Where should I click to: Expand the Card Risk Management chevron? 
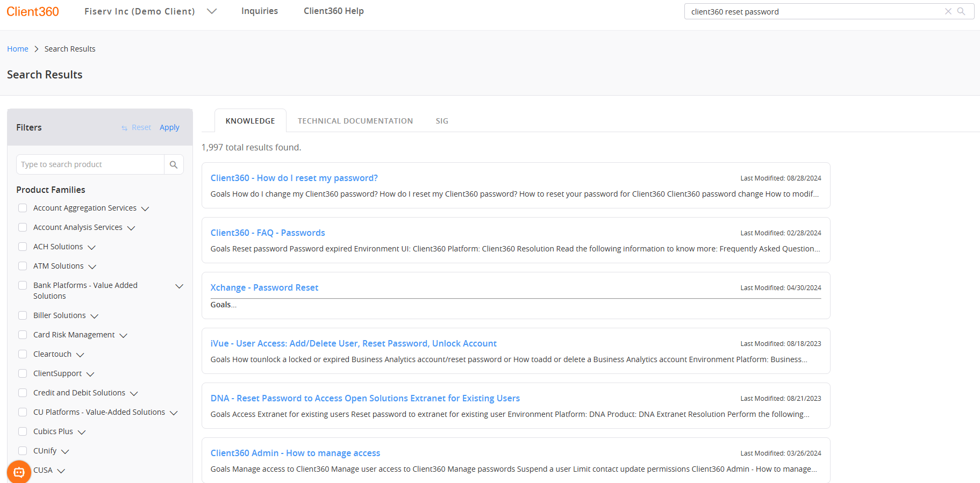coord(123,335)
